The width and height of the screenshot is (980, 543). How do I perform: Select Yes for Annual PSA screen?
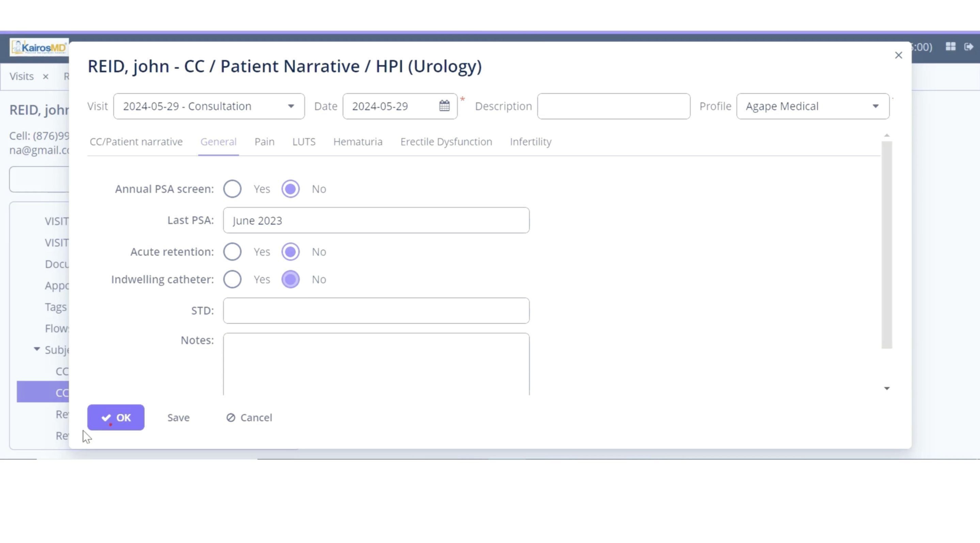[232, 189]
